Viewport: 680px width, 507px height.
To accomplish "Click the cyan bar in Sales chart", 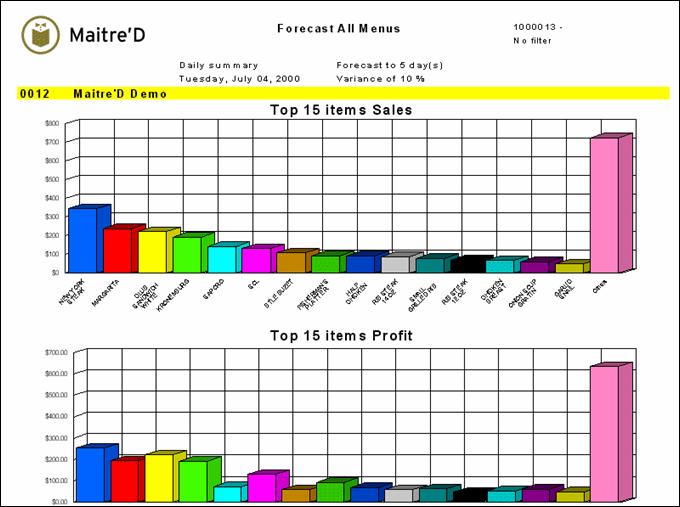I will pos(221,259).
